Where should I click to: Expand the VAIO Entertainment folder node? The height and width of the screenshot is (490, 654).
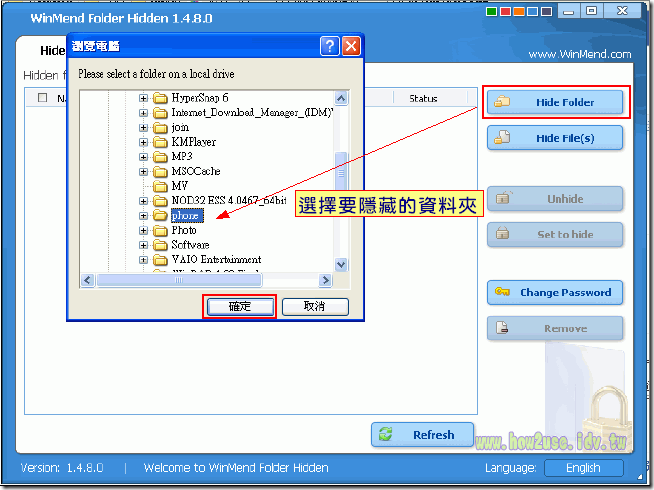[x=143, y=260]
